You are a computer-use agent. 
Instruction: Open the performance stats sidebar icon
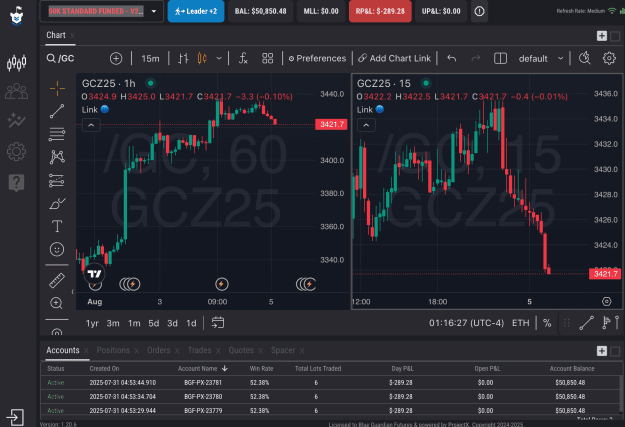(x=16, y=120)
